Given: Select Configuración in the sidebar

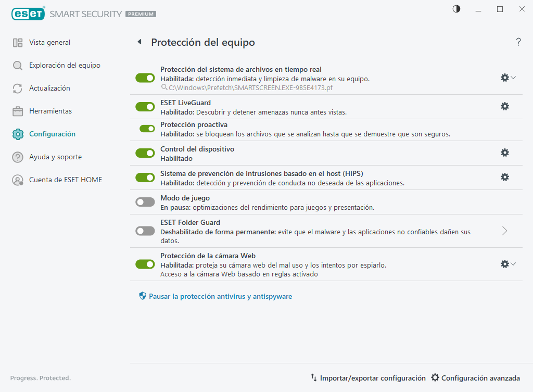Looking at the screenshot, I should pyautogui.click(x=54, y=134).
